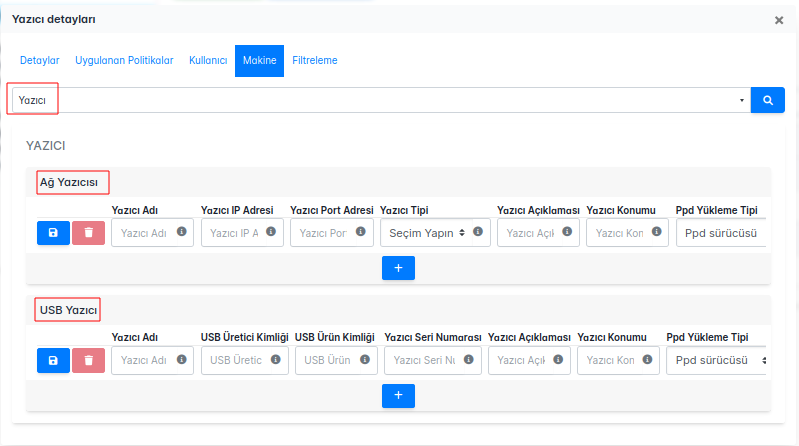799x446 pixels.
Task: Click info icon in network Yazıcı Adı field
Action: [x=182, y=232]
